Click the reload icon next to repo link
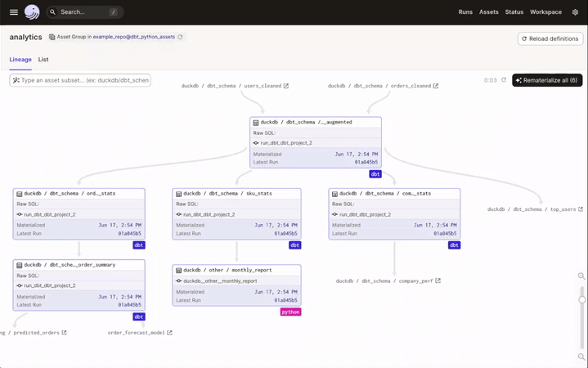Image resolution: width=588 pixels, height=368 pixels. coord(180,37)
